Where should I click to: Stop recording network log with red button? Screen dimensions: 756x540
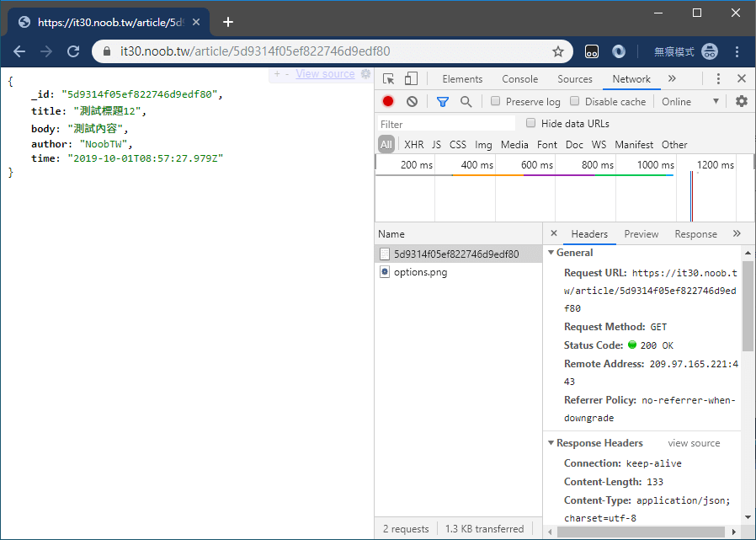tap(388, 101)
